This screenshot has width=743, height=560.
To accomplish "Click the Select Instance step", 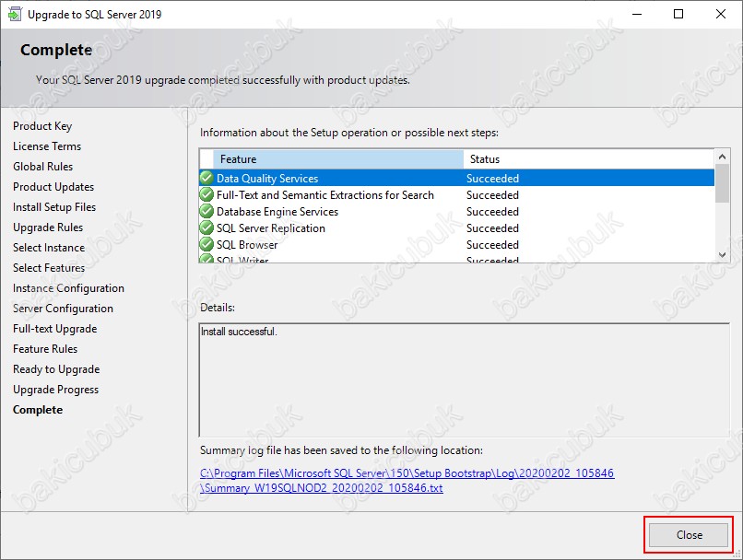I will (x=49, y=248).
